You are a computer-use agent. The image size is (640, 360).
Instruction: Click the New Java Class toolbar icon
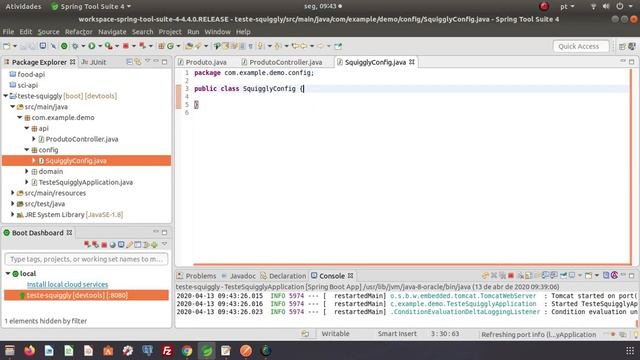coord(170,46)
